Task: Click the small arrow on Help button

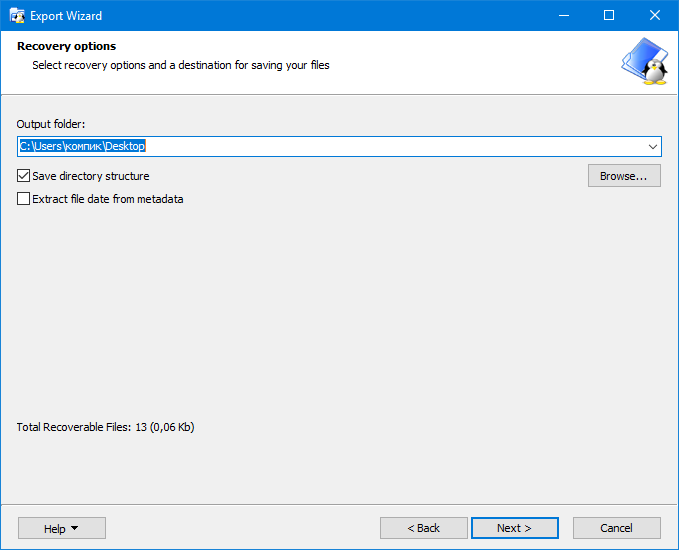Action: pos(75,528)
